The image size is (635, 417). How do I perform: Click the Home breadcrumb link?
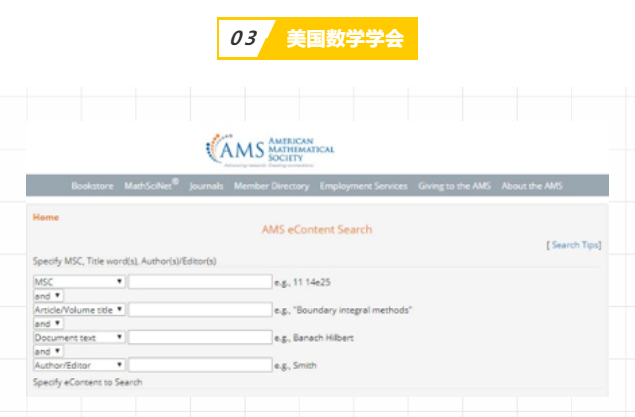pyautogui.click(x=46, y=217)
